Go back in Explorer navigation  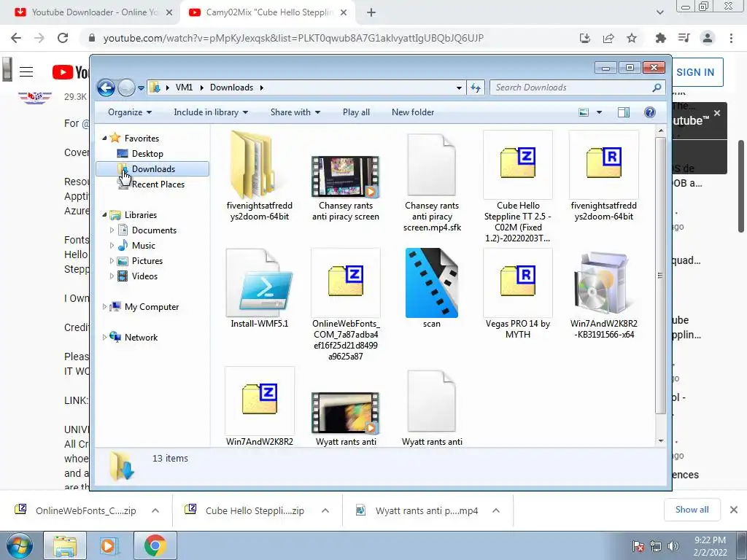coord(106,87)
